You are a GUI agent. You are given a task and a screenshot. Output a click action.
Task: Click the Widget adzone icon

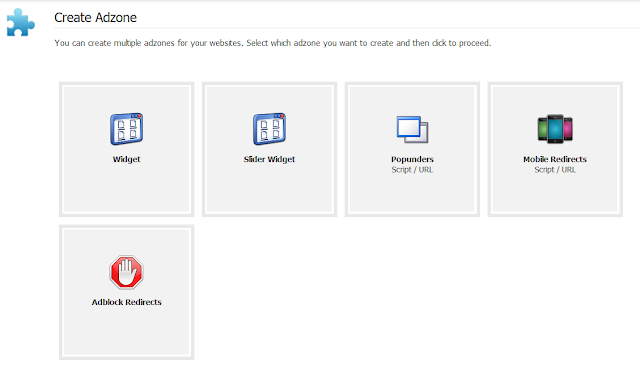click(127, 129)
